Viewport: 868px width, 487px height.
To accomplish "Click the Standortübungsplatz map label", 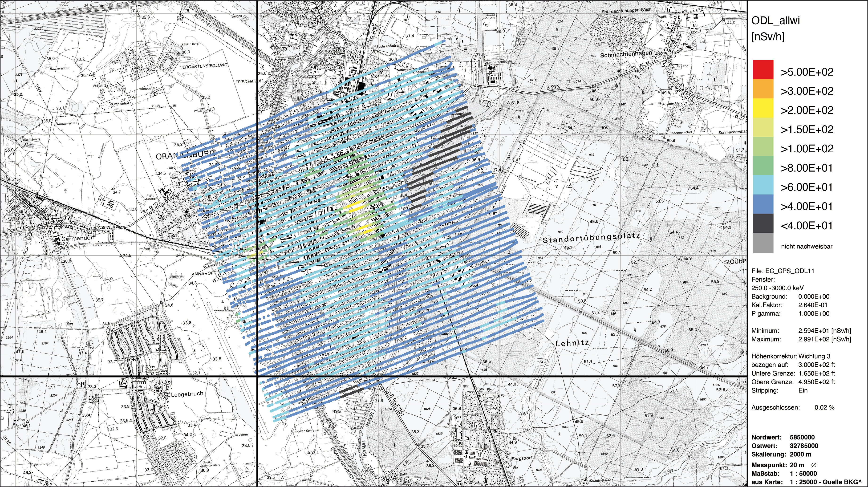I will 591,238.
